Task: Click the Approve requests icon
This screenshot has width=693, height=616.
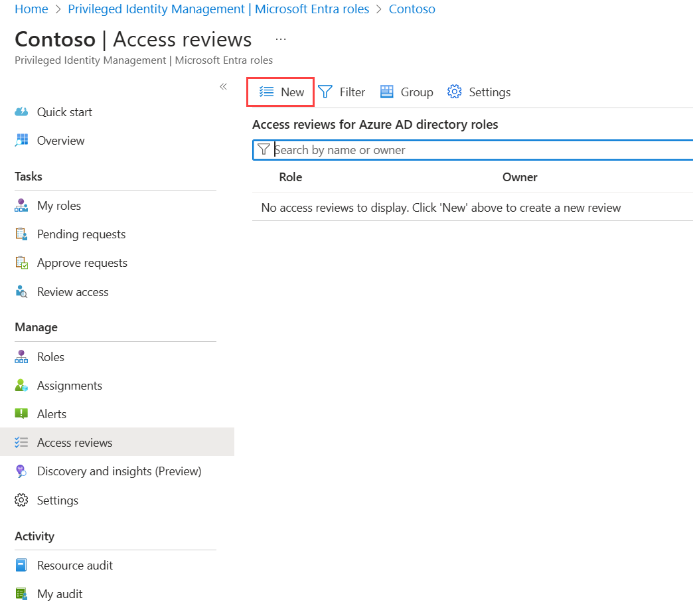Action: [22, 262]
